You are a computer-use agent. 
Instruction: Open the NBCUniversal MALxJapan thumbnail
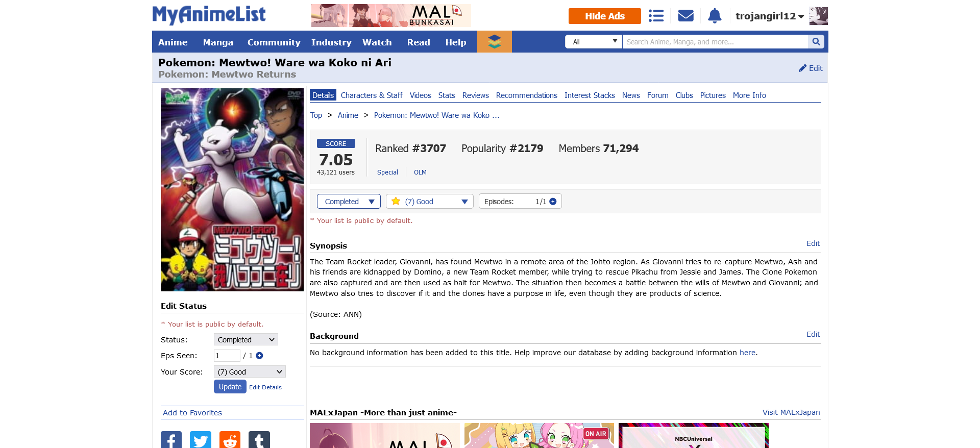[x=694, y=435]
